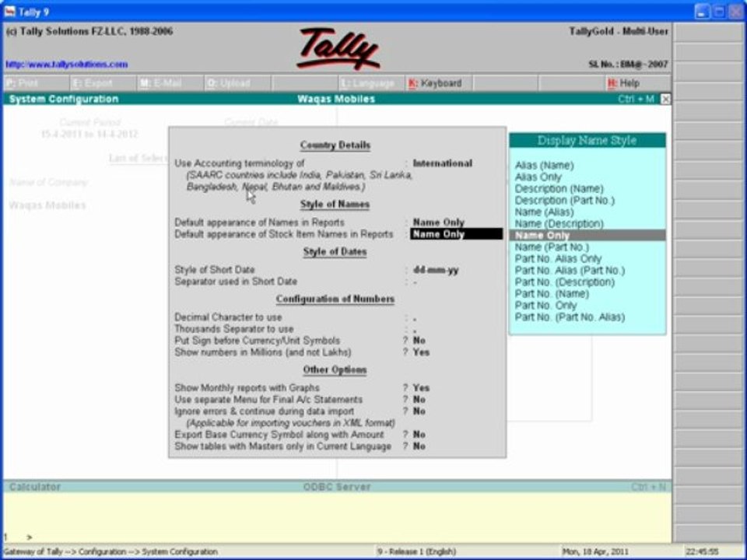Select Name (Part No.) display style

click(552, 247)
